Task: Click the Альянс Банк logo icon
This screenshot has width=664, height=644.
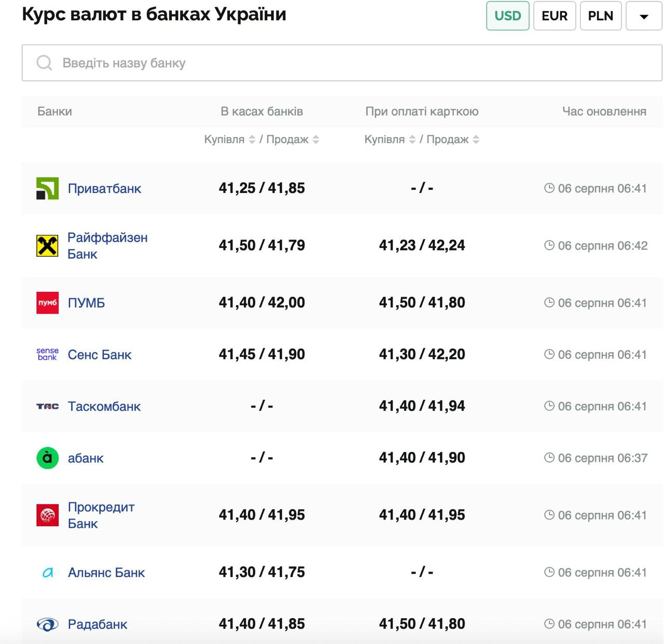Action: tap(47, 572)
